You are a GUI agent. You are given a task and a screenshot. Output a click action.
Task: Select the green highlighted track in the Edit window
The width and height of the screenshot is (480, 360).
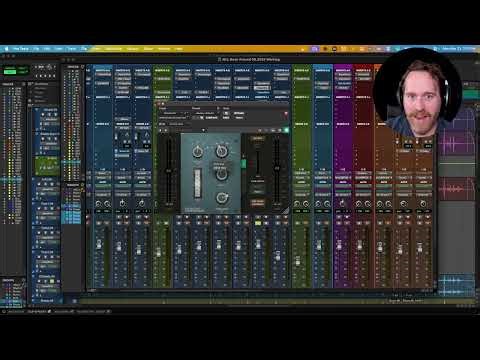click(47, 165)
